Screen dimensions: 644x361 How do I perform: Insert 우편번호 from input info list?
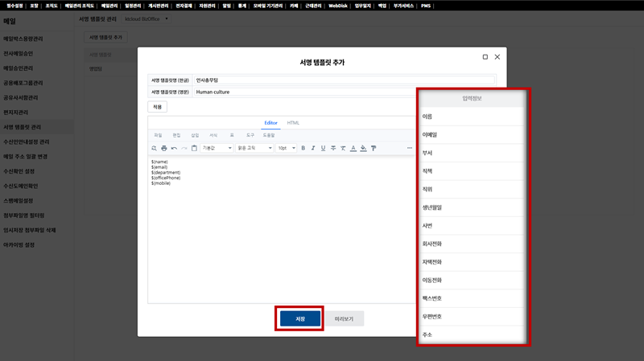pos(472,316)
